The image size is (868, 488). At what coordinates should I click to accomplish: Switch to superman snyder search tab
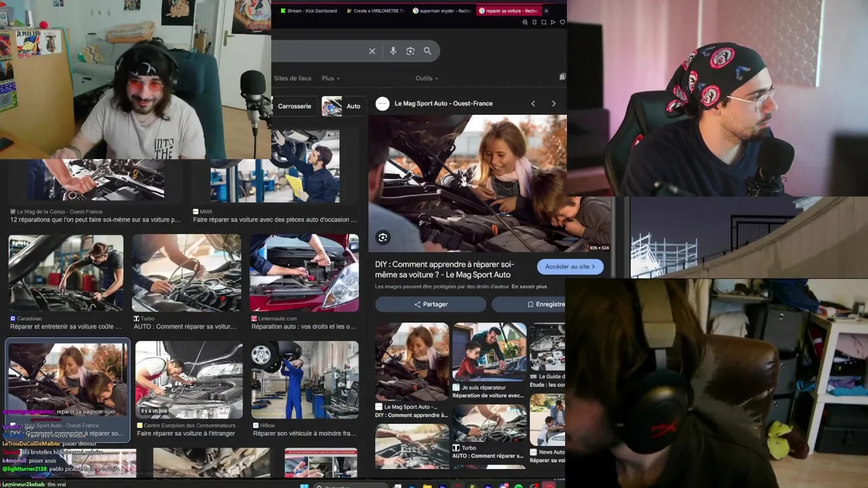click(441, 11)
